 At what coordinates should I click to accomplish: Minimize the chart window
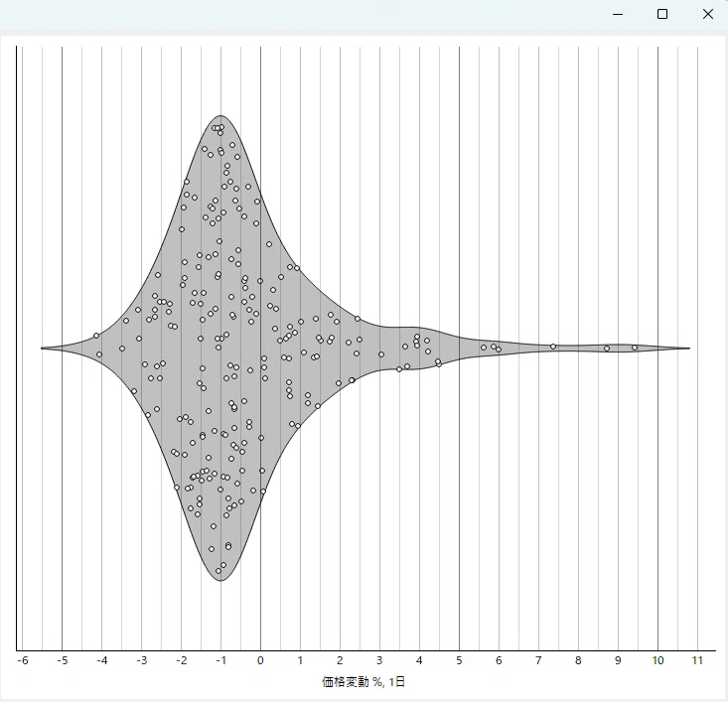618,14
